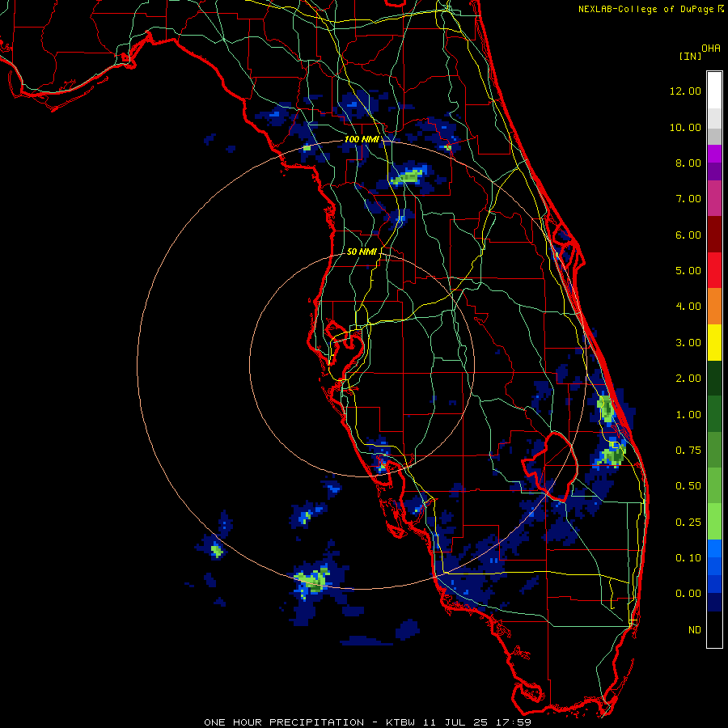Click the 6.00 legend number
Screen dimensions: 728x728
[688, 235]
